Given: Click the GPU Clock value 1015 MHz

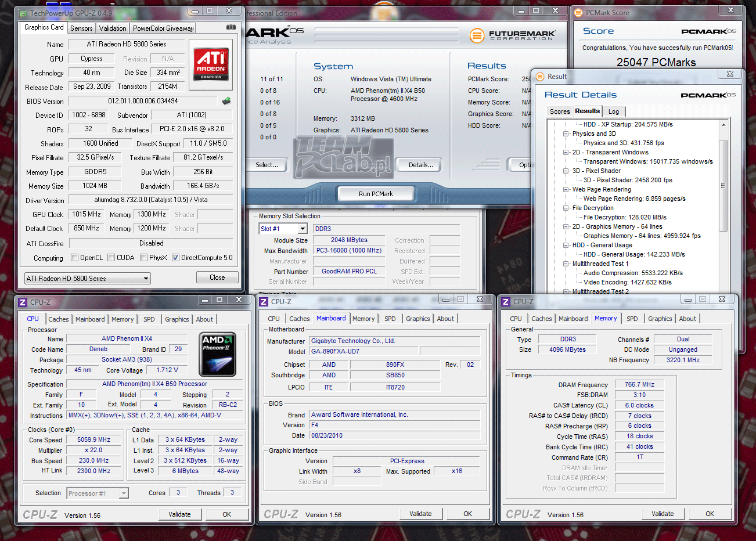Looking at the screenshot, I should click(87, 214).
